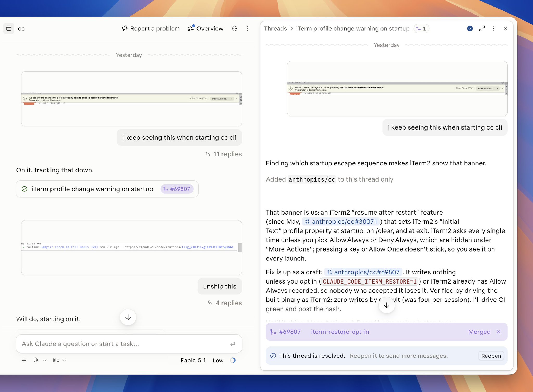Click the resolved check icon in thread footer
Viewport: 533px width, 392px height.
[x=273, y=356]
